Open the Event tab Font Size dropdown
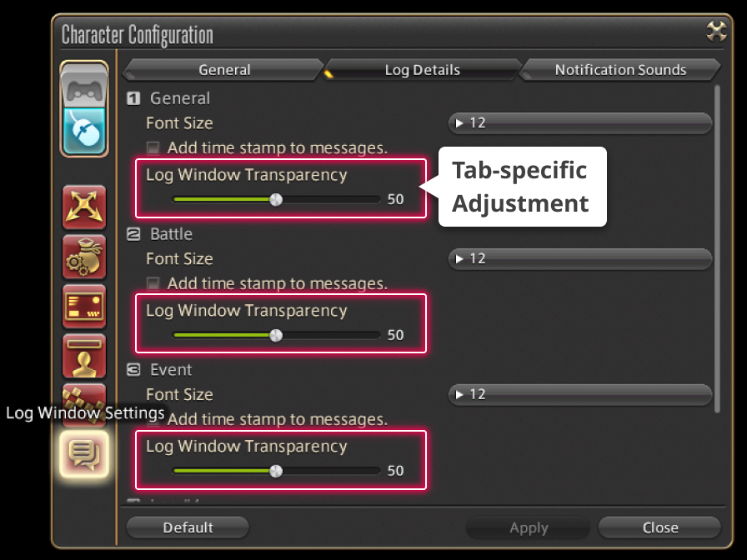 point(580,395)
